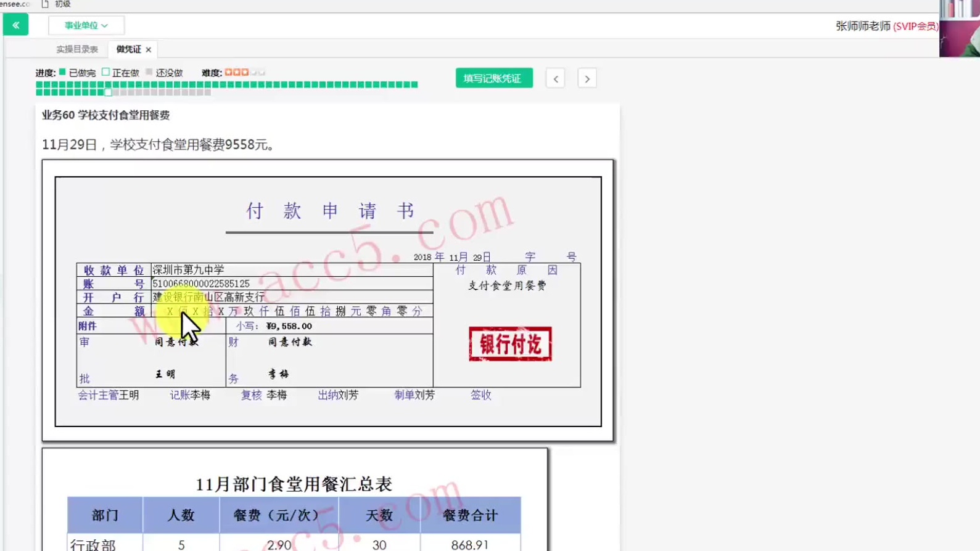Click the 行政部 table row cell
Viewport: 980px width, 551px height.
coord(93,545)
